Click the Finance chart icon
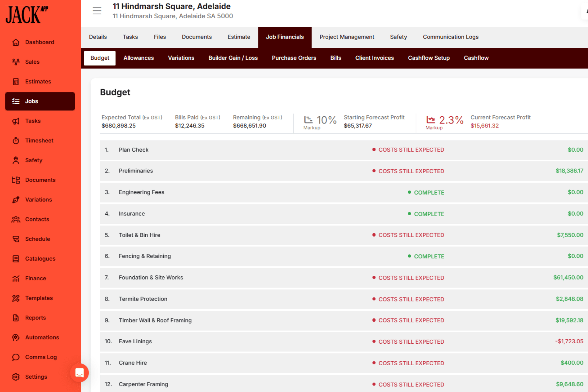 [x=16, y=278]
